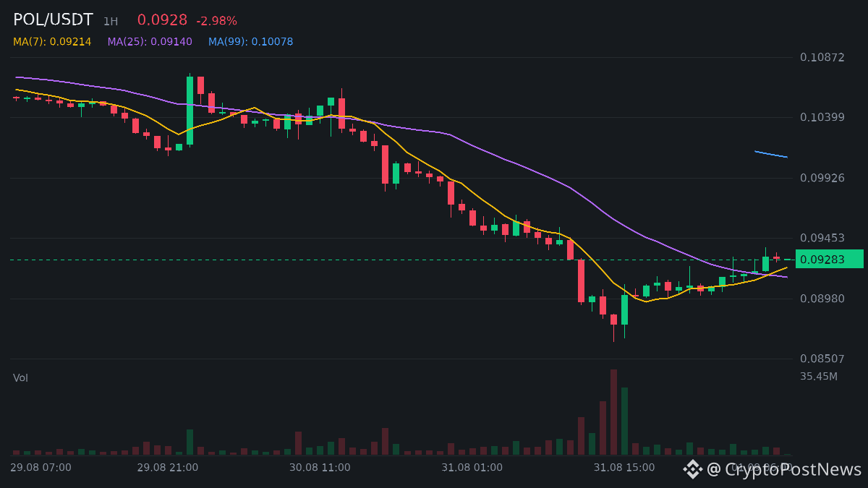The image size is (868, 488).
Task: Click the 1H timeframe label
Action: pos(111,22)
